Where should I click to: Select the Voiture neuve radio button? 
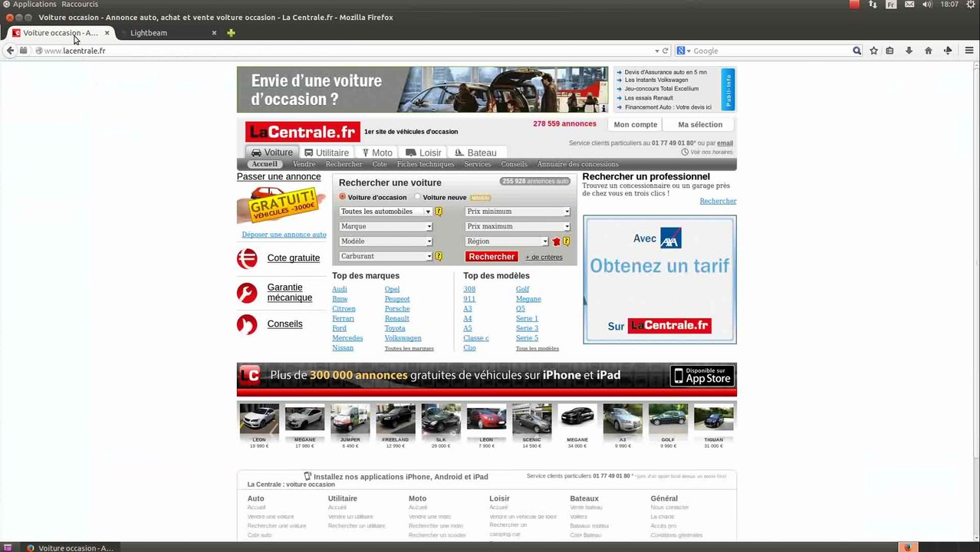[418, 197]
